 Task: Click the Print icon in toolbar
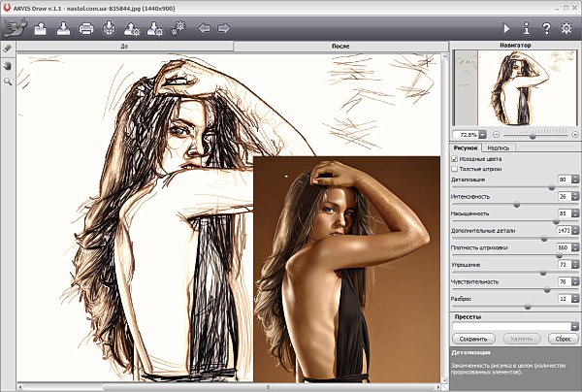pyautogui.click(x=86, y=28)
